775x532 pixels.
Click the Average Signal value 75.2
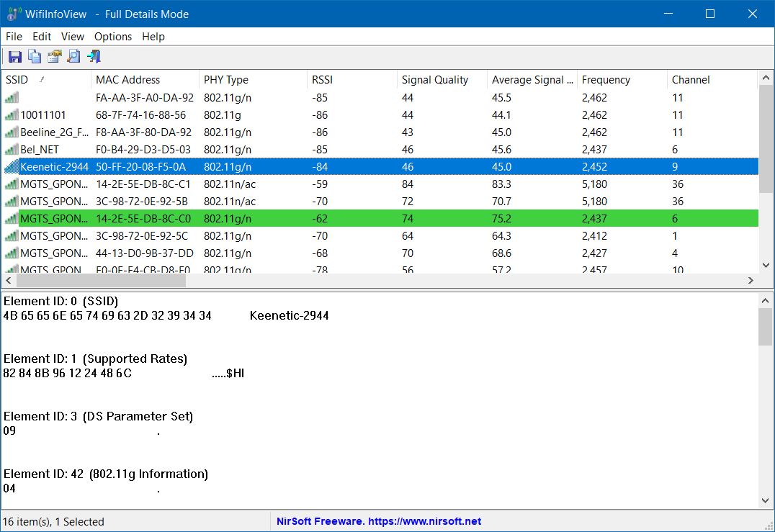coord(502,219)
